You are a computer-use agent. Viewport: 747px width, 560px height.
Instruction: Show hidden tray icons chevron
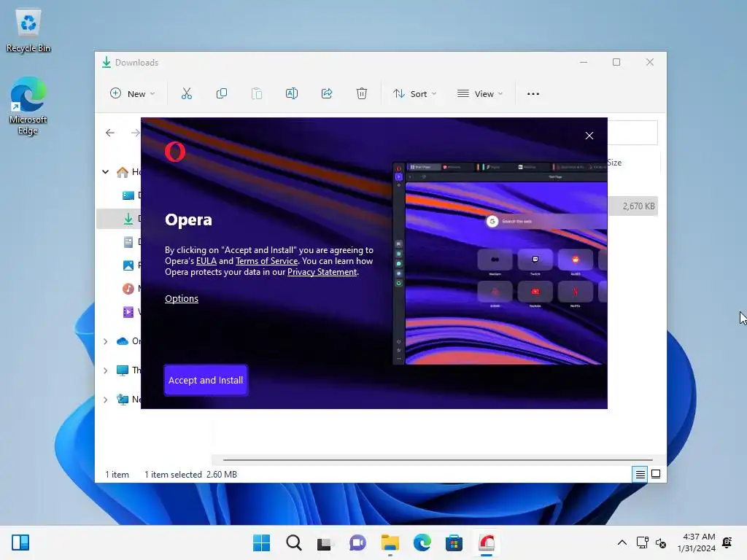click(622, 542)
